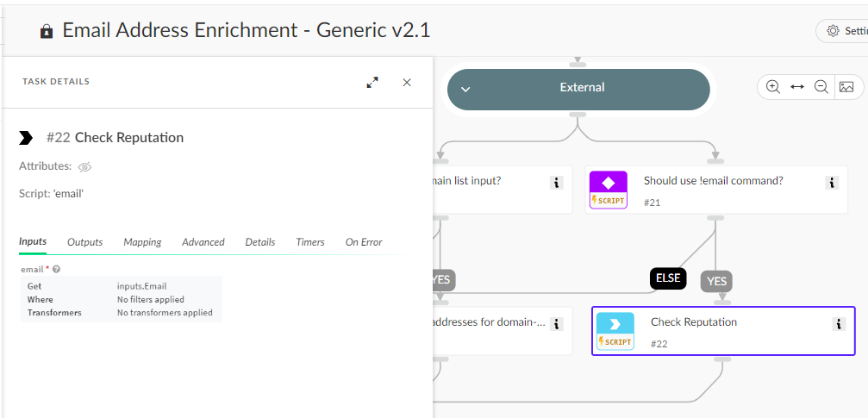Switch to the Mapping tab
The height and width of the screenshot is (418, 868).
pos(142,242)
